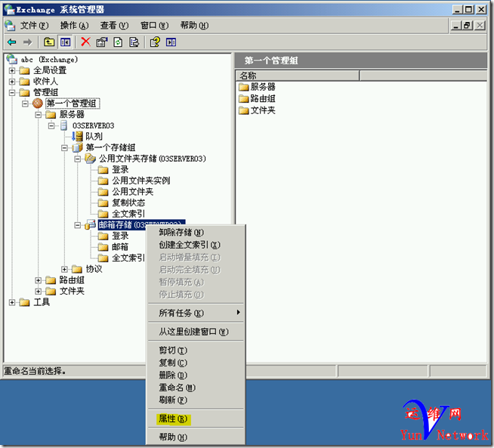The width and height of the screenshot is (494, 448).
Task: Click the Forward arrow toolbar icon
Action: click(x=28, y=42)
